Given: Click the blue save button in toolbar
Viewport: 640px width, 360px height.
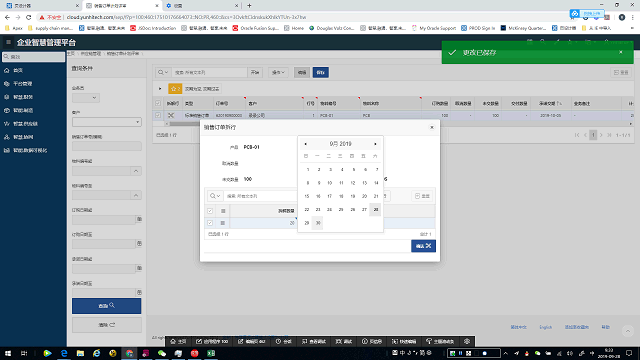Looking at the screenshot, I should coord(320,72).
